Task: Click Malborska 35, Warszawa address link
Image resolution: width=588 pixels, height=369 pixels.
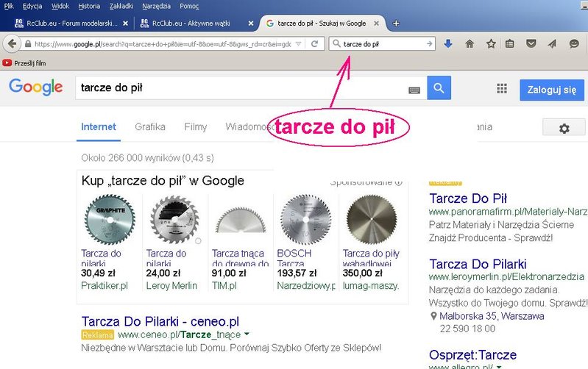Action: 492,316
